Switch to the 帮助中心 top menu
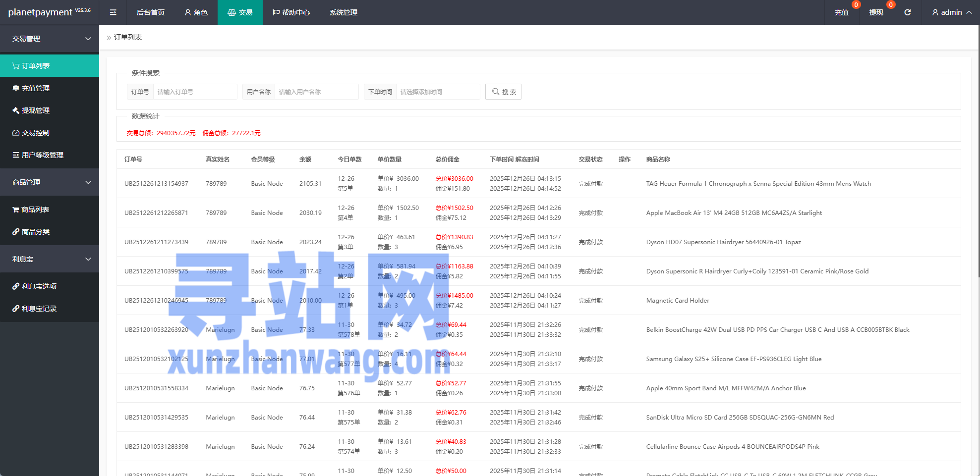Viewport: 980px width, 476px height. click(291, 12)
